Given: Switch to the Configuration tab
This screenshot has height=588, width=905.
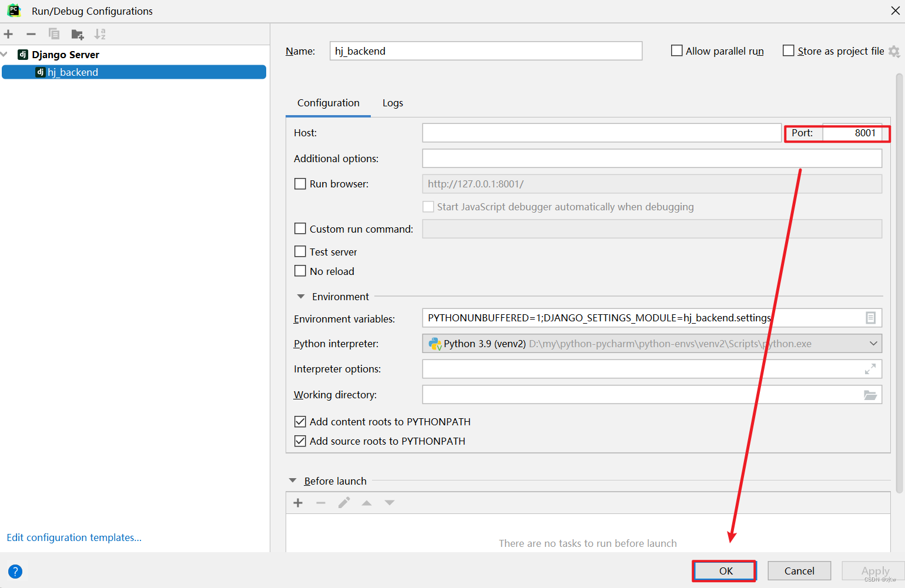Looking at the screenshot, I should 328,103.
